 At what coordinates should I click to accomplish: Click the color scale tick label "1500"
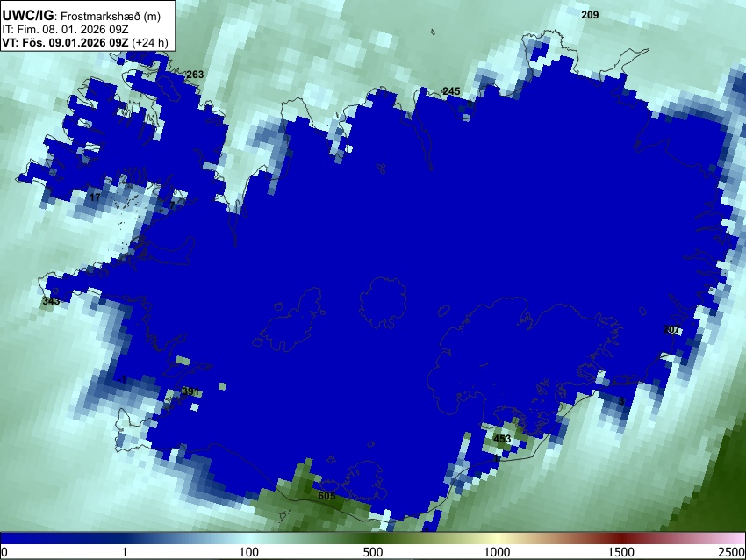point(621,552)
